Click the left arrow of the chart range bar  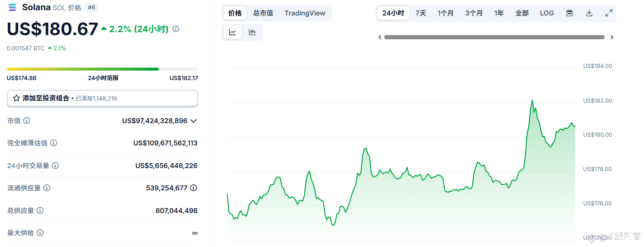click(x=380, y=37)
